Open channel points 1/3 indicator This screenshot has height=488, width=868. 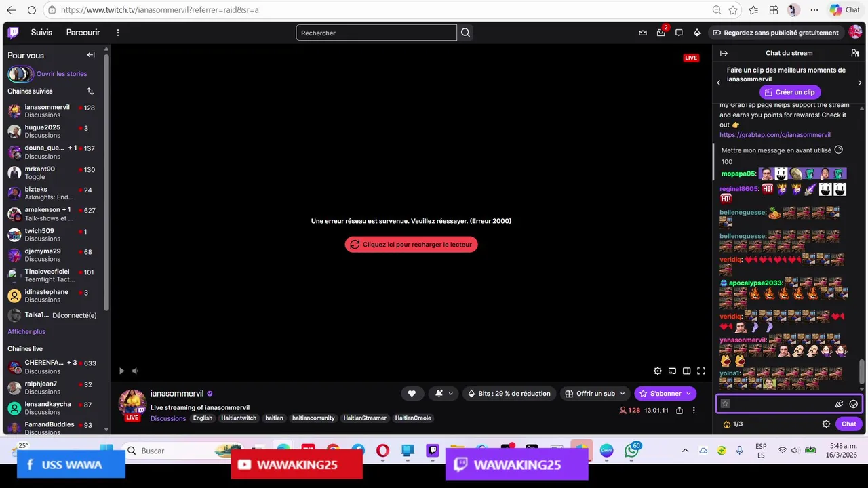[733, 424]
